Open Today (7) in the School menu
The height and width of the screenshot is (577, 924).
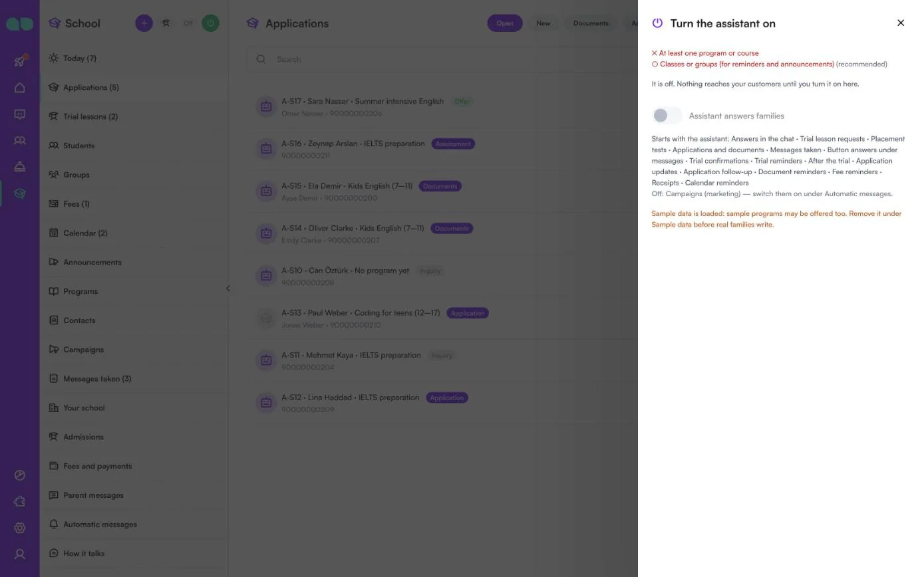click(x=134, y=58)
